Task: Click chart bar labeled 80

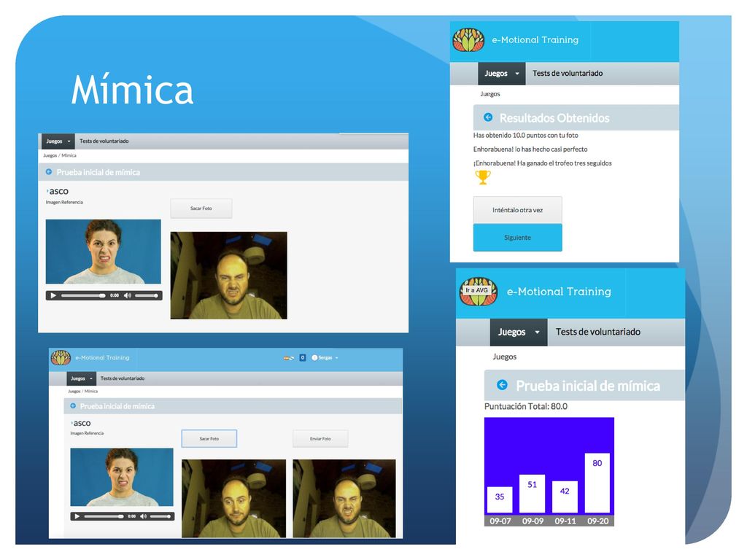Action: [597, 483]
